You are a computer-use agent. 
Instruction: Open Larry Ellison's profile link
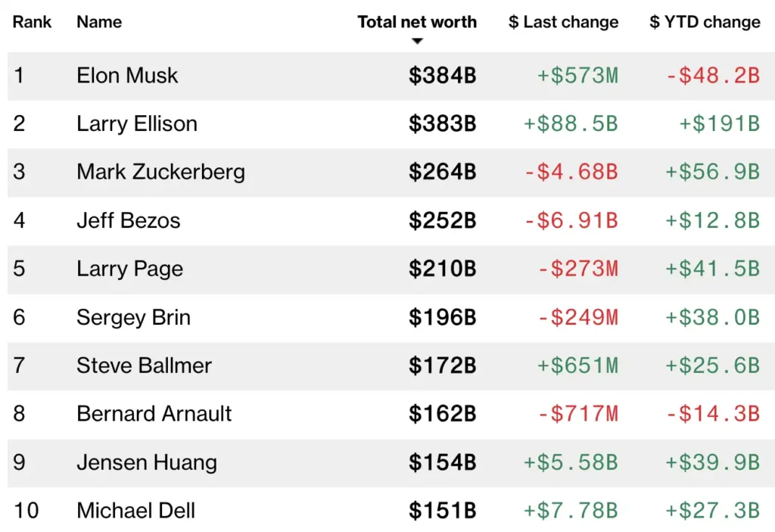pyautogui.click(x=137, y=124)
